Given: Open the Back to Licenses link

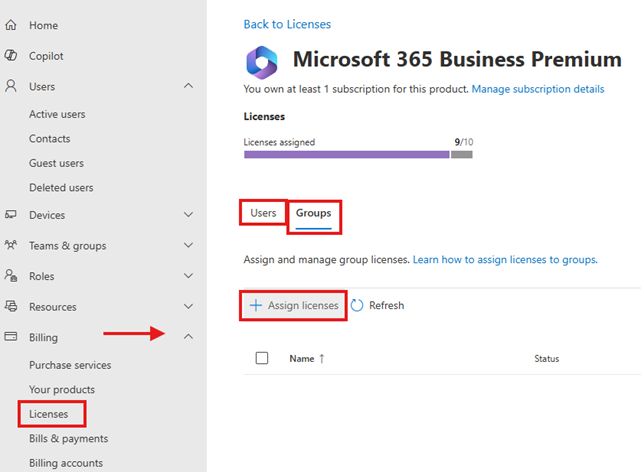Looking at the screenshot, I should pyautogui.click(x=287, y=24).
